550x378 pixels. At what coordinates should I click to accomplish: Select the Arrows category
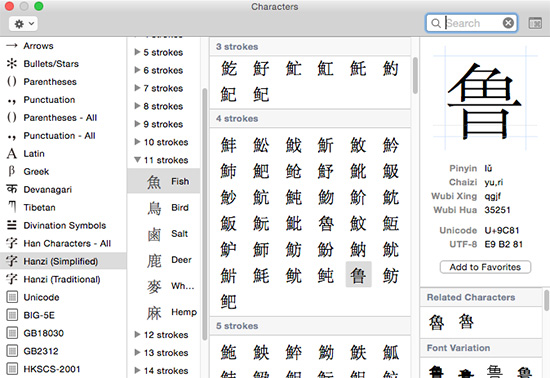click(63, 46)
